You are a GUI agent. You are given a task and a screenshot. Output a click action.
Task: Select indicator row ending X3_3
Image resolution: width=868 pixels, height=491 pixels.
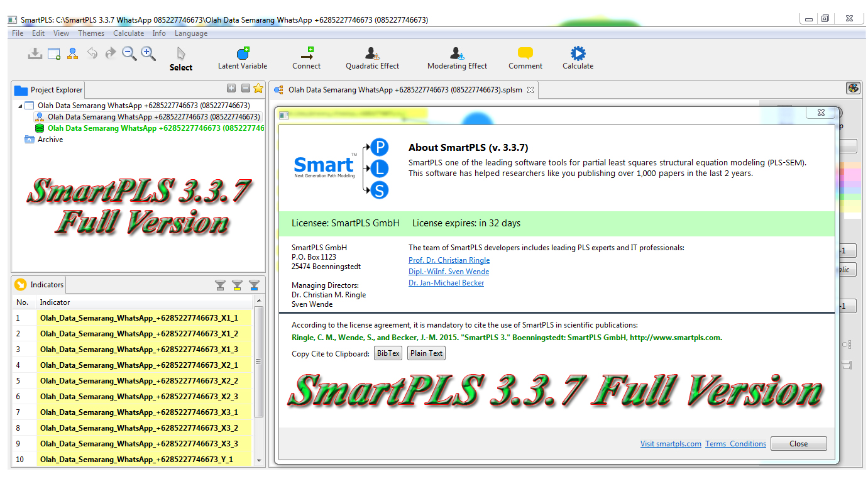(133, 444)
